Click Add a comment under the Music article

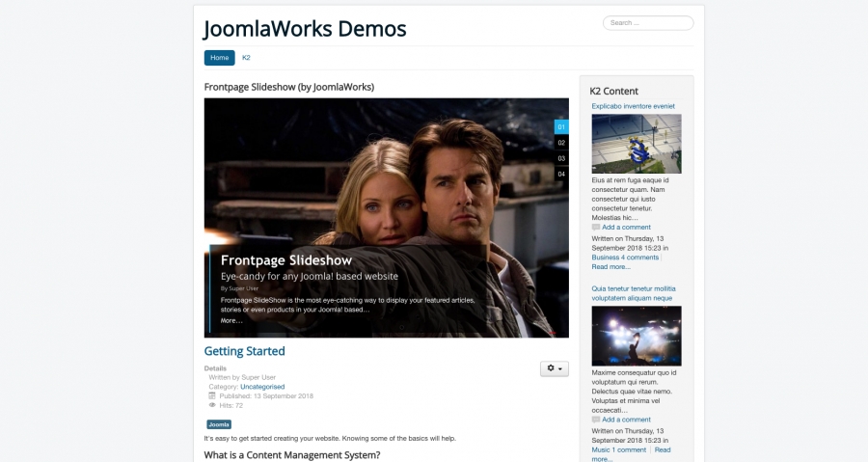point(626,420)
